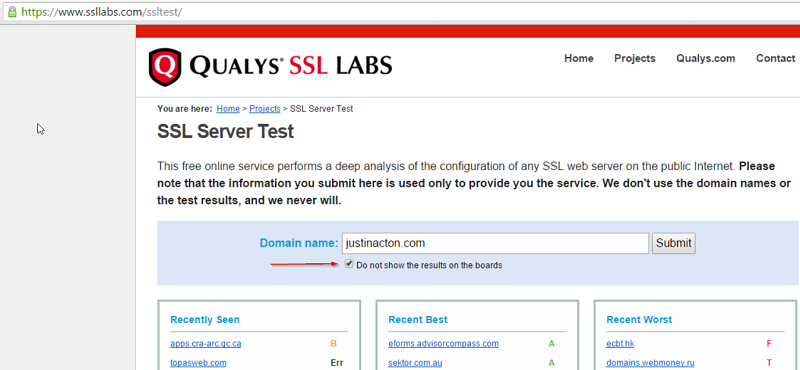Click the Recently Seen section heading
This screenshot has width=800, height=370.
click(205, 320)
